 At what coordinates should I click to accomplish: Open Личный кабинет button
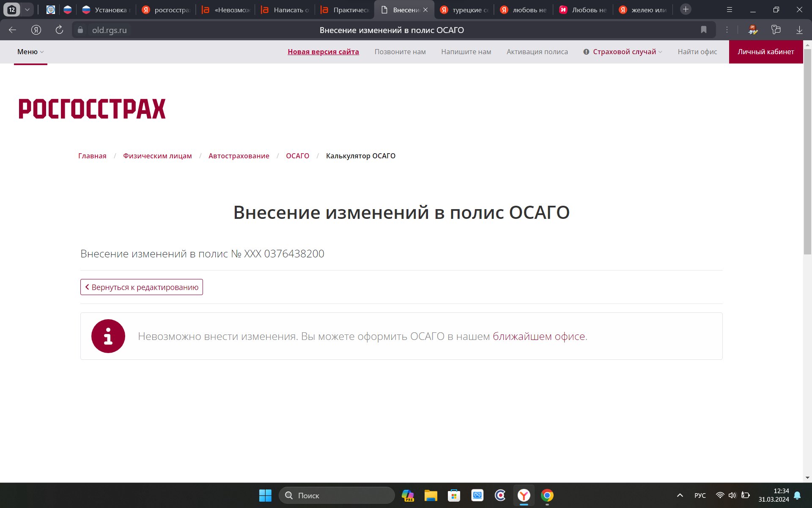pos(766,52)
